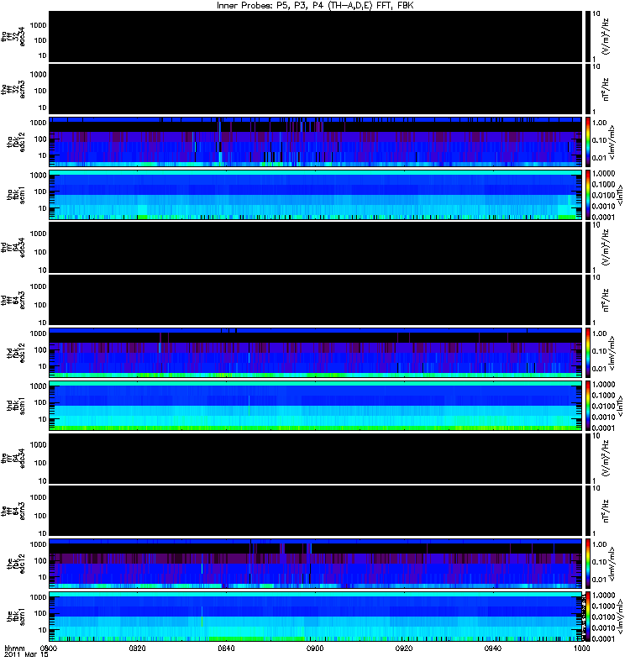Screen dimensions: 630x672
Task: Click the 'tha fbk scm1' y-axis label
Action: pos(16,195)
